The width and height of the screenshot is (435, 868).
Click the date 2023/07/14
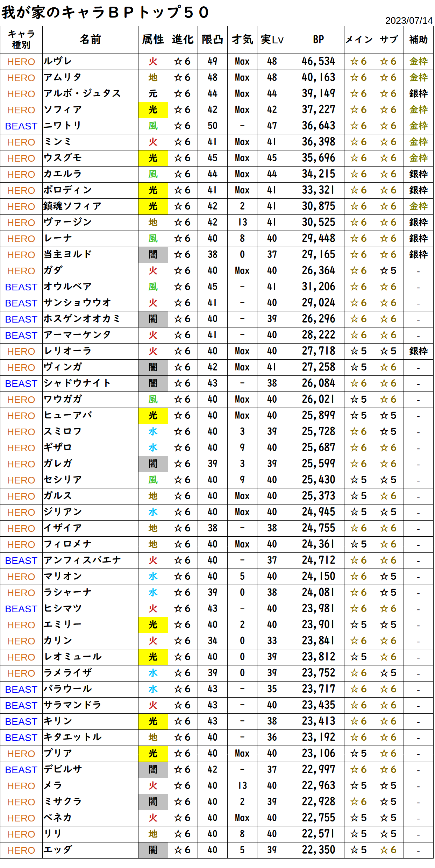[409, 21]
